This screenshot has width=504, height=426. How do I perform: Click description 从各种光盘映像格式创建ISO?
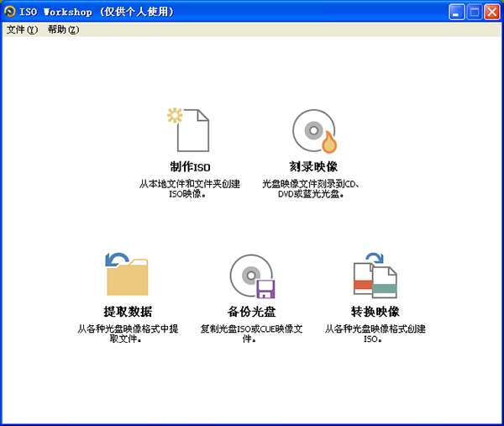pyautogui.click(x=375, y=334)
